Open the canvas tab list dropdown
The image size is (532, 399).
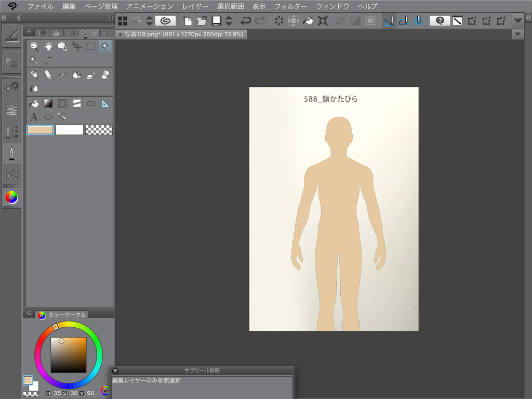click(518, 34)
